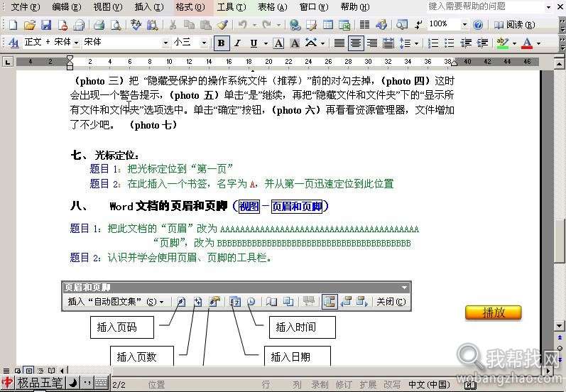
Task: Activate the Format Painter brush
Action: pyautogui.click(x=222, y=25)
